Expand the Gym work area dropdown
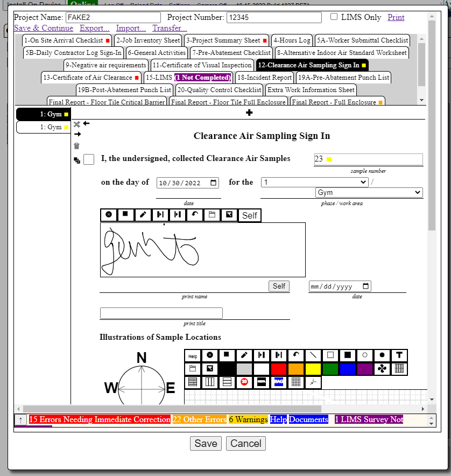This screenshot has height=476, width=451. click(x=369, y=193)
